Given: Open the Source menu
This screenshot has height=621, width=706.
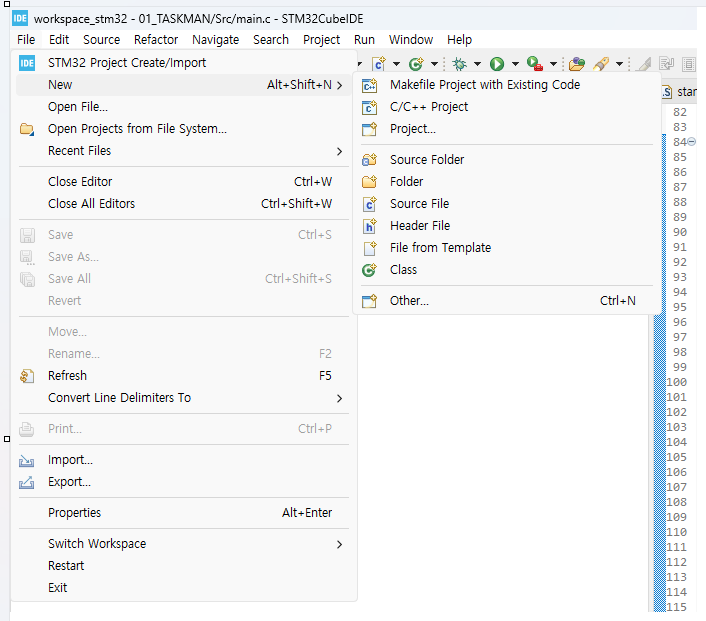Looking at the screenshot, I should [x=101, y=40].
